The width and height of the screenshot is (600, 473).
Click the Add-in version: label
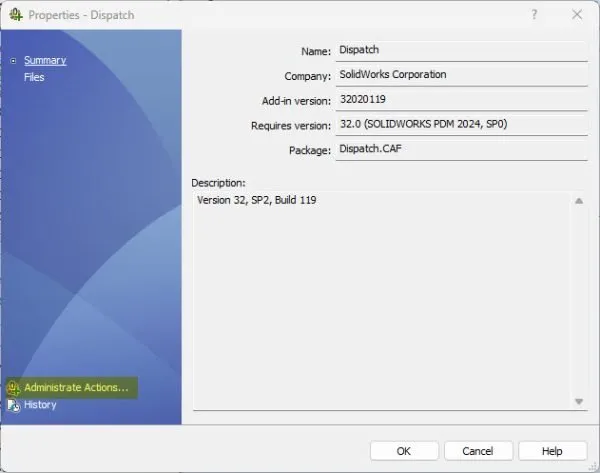(x=296, y=101)
